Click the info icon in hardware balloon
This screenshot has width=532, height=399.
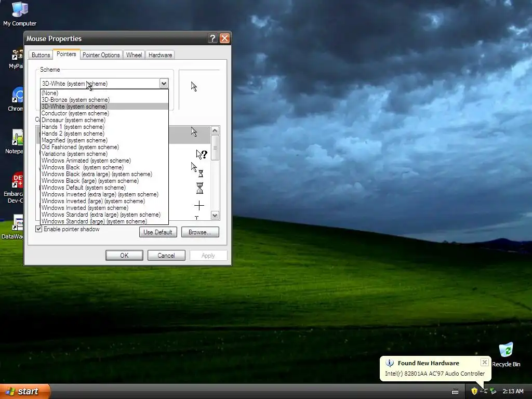[x=390, y=363]
